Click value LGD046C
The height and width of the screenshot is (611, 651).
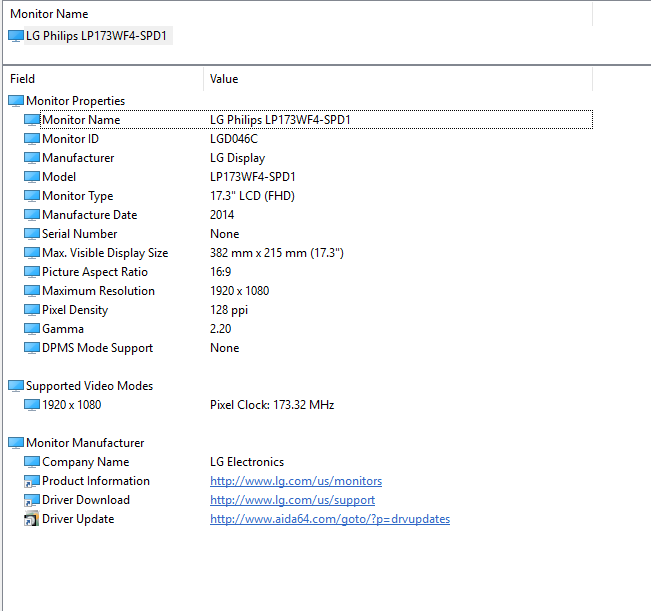234,139
